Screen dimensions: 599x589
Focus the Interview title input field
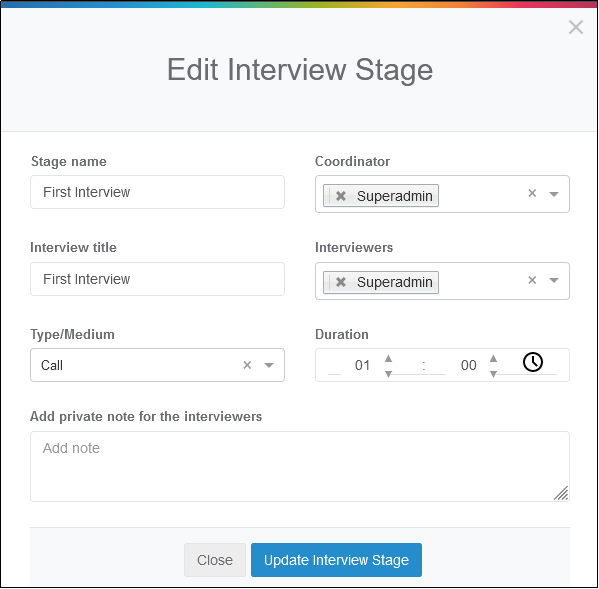click(157, 279)
